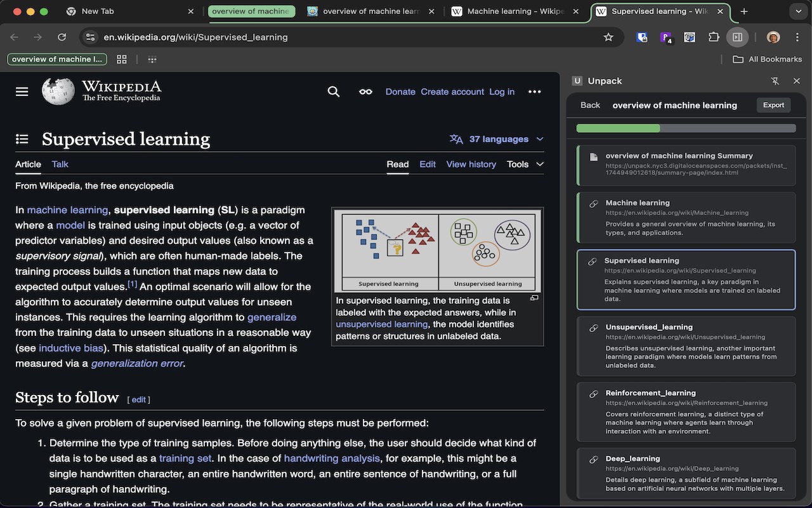Switch to the overview of machine learning browser tab

(x=371, y=11)
